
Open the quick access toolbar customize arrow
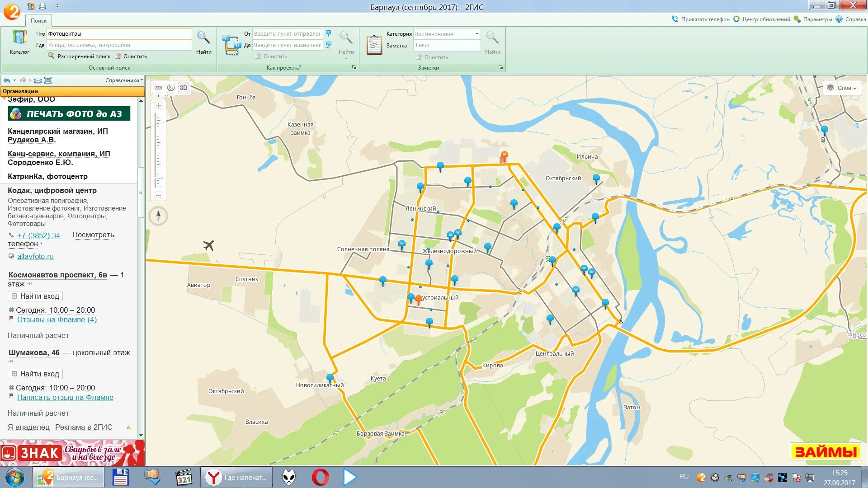(57, 6)
